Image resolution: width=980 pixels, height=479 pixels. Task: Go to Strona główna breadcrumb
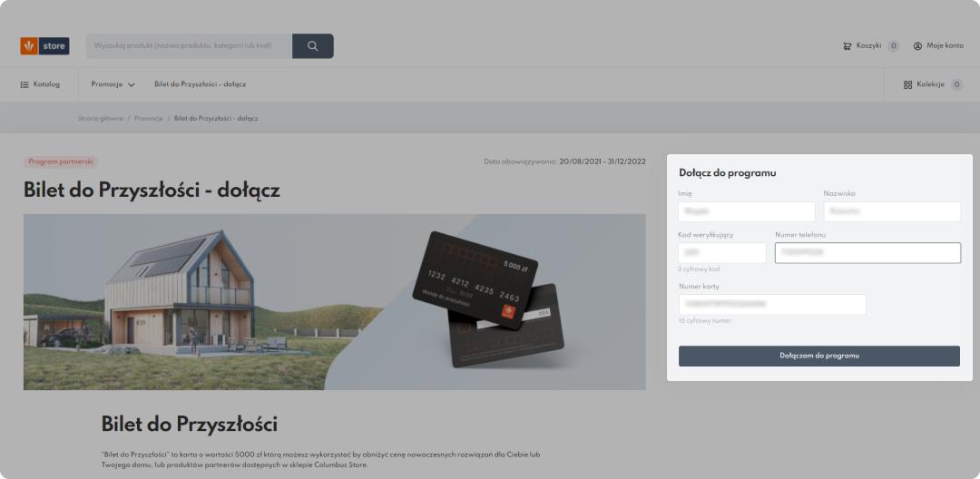[101, 118]
